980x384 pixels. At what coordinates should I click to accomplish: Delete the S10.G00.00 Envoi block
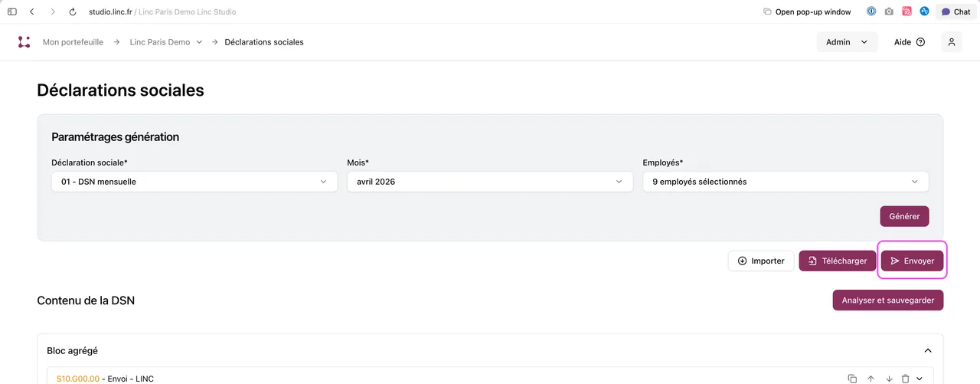(x=906, y=379)
